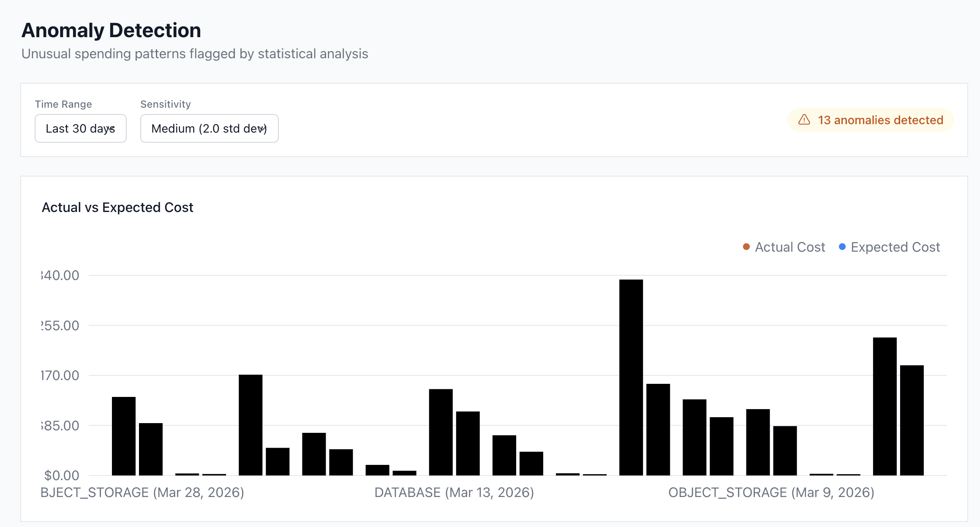Toggle the Expected Cost series legend label
The image size is (980, 527).
point(895,247)
